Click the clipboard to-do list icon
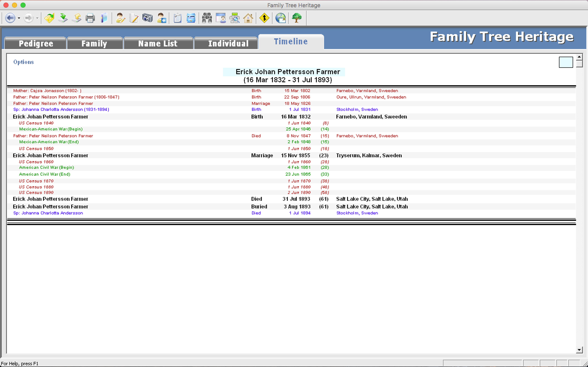588x367 pixels. tap(177, 18)
